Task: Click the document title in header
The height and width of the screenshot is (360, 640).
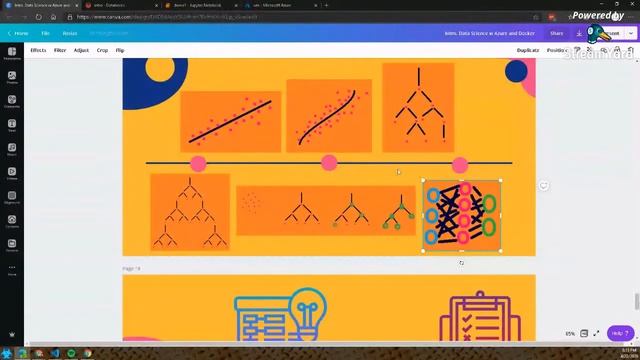Action: coord(489,33)
